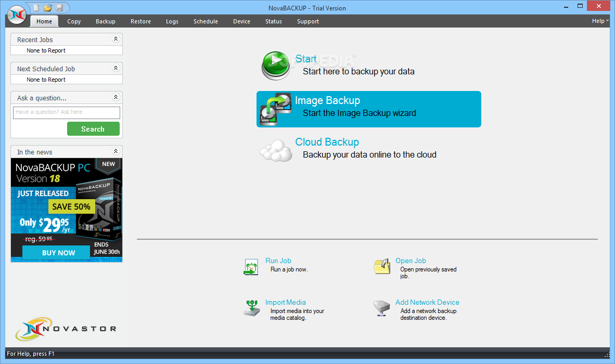Click 'Backup your data online to the cloud'
Viewport: 615px width, 364px height.
coord(369,154)
